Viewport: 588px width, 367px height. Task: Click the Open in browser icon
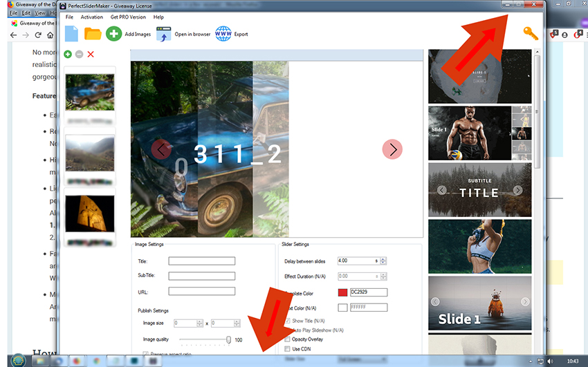pyautogui.click(x=163, y=34)
